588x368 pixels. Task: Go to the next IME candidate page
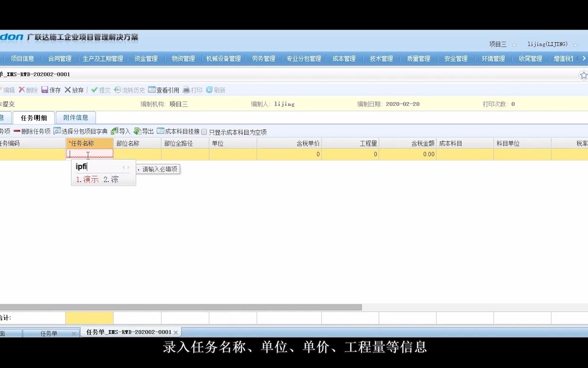coord(128,167)
